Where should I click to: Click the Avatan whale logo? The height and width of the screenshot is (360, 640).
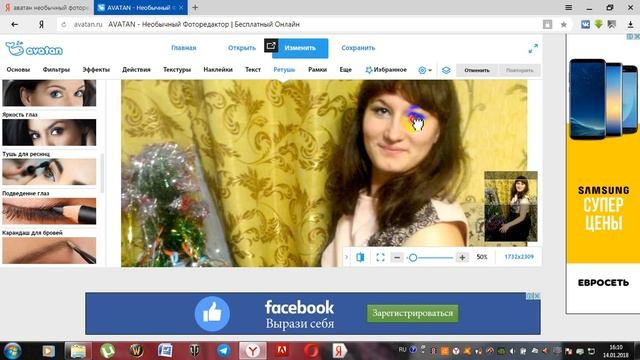34,49
